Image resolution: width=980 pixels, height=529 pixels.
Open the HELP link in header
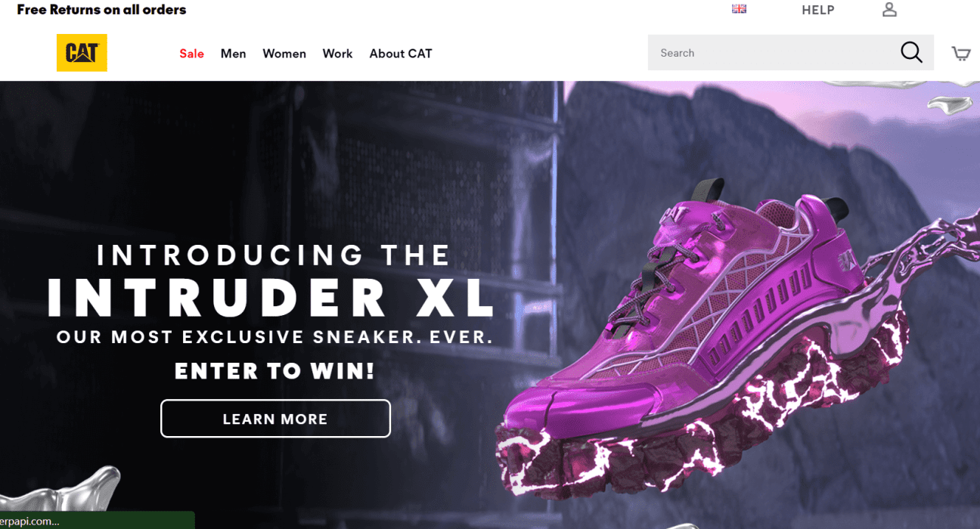(818, 10)
